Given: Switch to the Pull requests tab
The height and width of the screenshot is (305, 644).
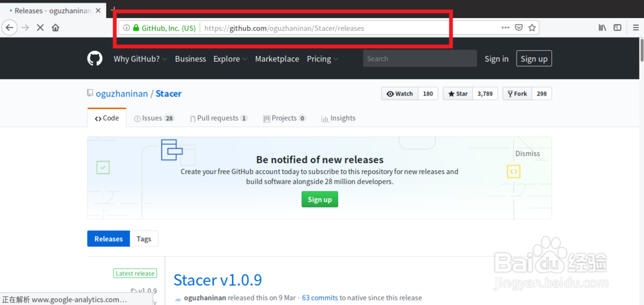Looking at the screenshot, I should point(218,118).
